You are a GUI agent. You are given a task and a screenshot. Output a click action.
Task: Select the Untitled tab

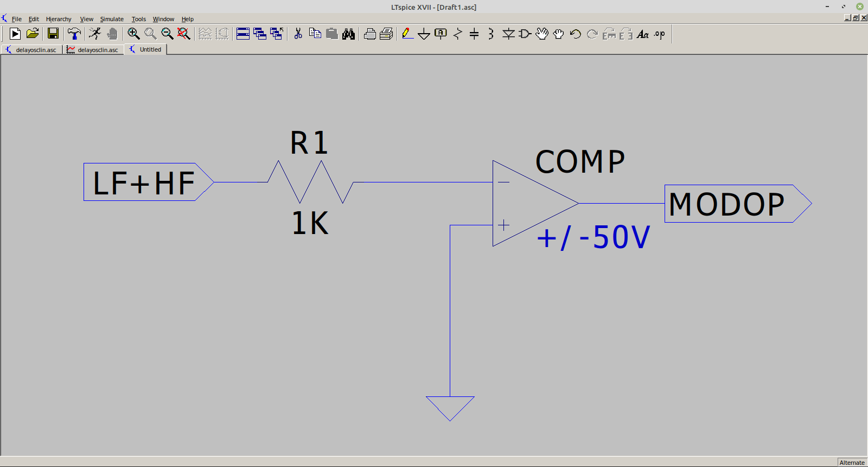tap(145, 49)
